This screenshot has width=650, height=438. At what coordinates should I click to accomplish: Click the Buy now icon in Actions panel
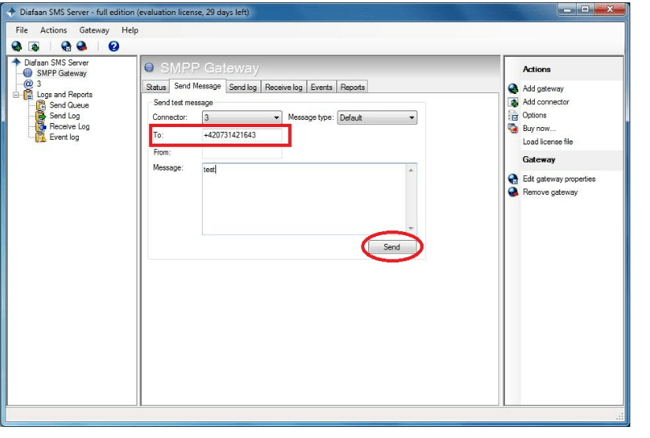513,128
